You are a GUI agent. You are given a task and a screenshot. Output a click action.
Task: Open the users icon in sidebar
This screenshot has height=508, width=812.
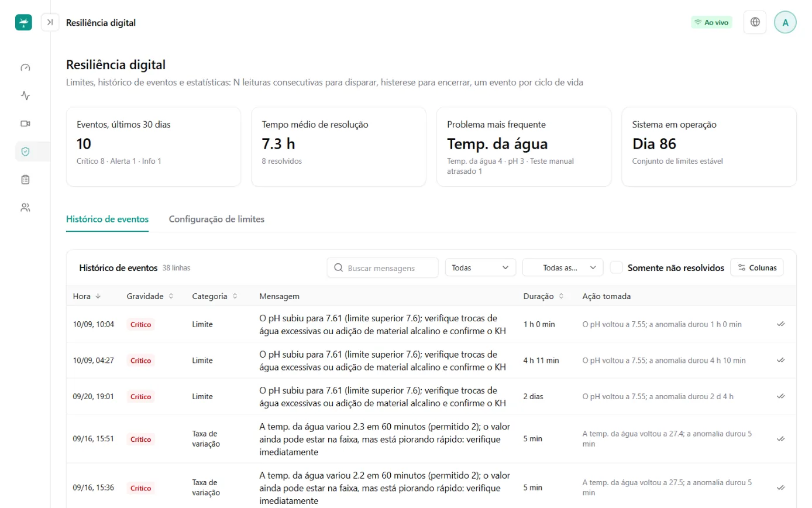click(x=25, y=207)
